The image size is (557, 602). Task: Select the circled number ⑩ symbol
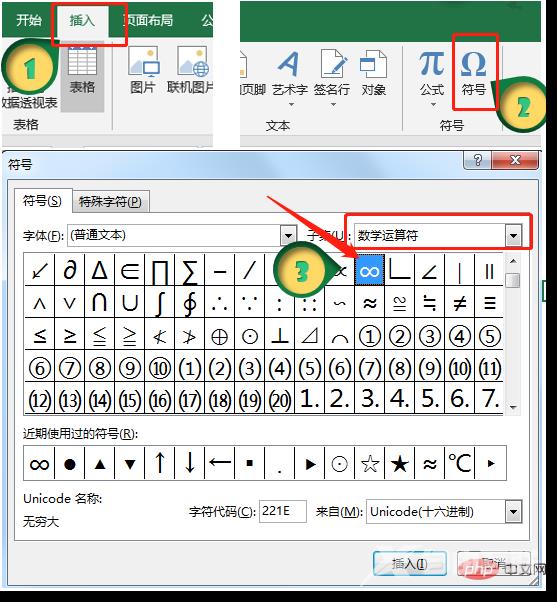pyautogui.click(x=160, y=368)
